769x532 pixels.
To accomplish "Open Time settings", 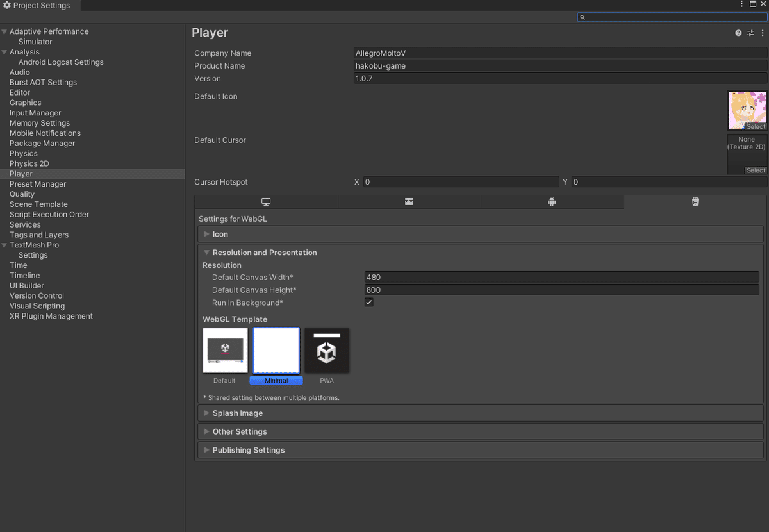I will click(19, 265).
